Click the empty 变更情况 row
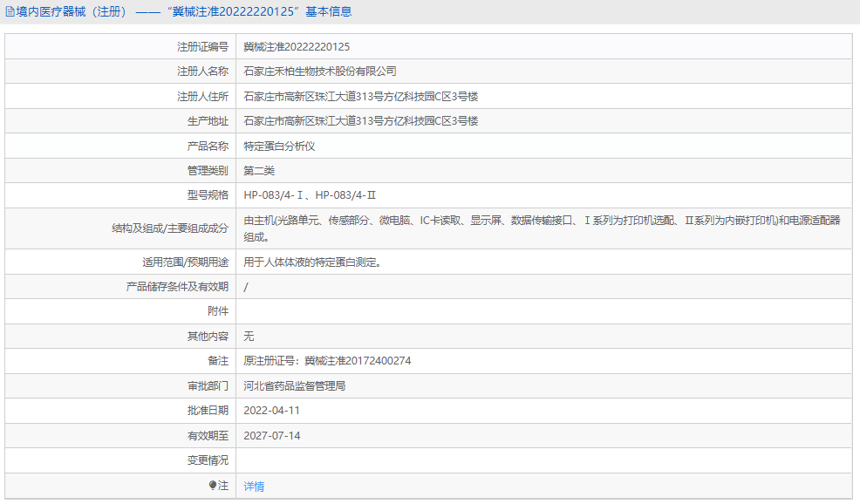Image resolution: width=860 pixels, height=504 pixels. 392,460
